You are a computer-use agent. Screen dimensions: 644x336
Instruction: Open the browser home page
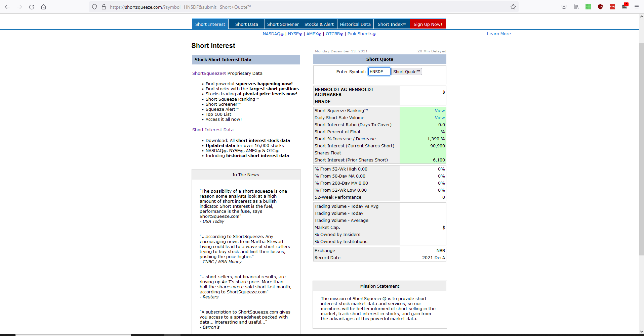(x=44, y=7)
